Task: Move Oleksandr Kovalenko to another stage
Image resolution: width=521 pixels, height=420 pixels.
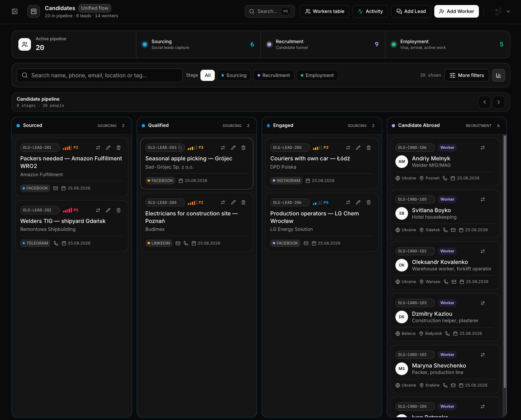Action: [x=483, y=251]
